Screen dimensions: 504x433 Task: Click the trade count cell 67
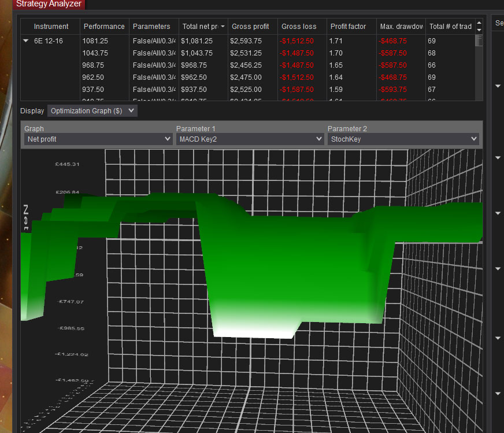432,90
